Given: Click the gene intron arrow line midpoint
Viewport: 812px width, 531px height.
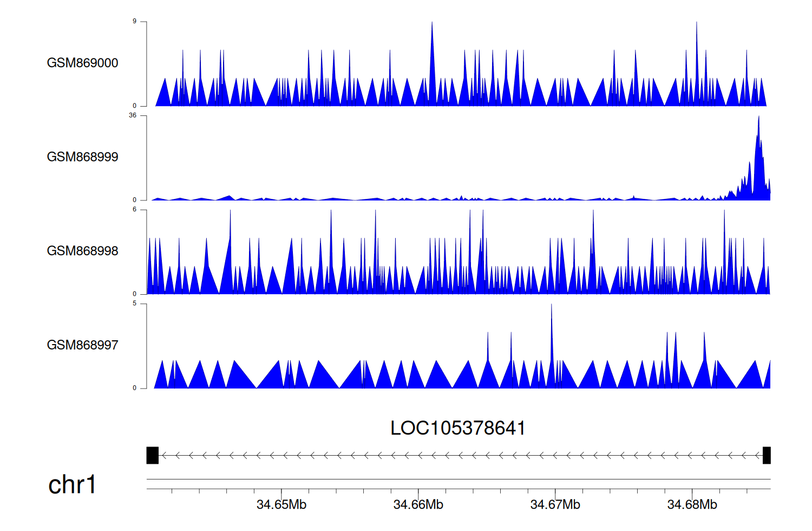Looking at the screenshot, I should (460, 456).
